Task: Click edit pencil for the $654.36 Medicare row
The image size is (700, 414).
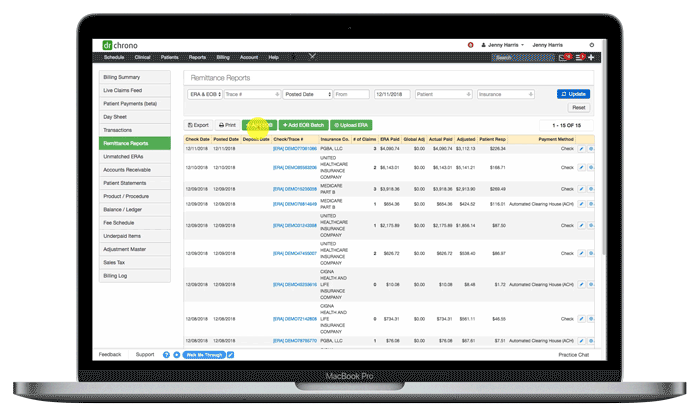Action: 581,204
